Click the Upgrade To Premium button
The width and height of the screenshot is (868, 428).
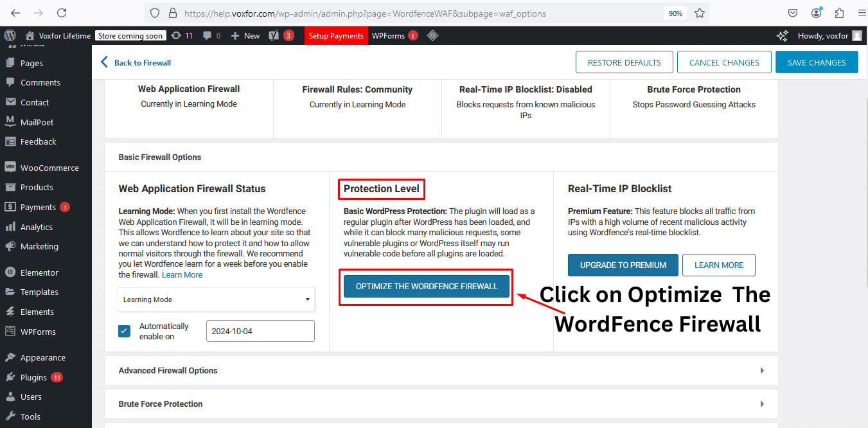(623, 265)
